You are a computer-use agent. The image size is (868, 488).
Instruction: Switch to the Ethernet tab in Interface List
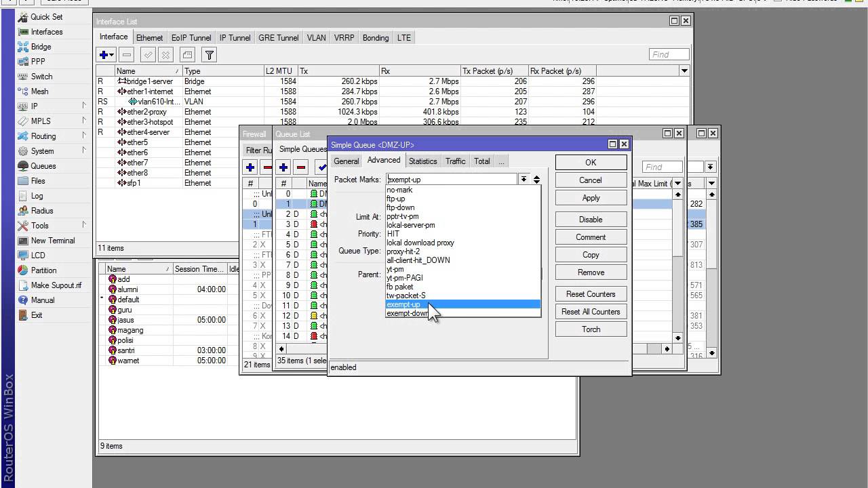[149, 38]
